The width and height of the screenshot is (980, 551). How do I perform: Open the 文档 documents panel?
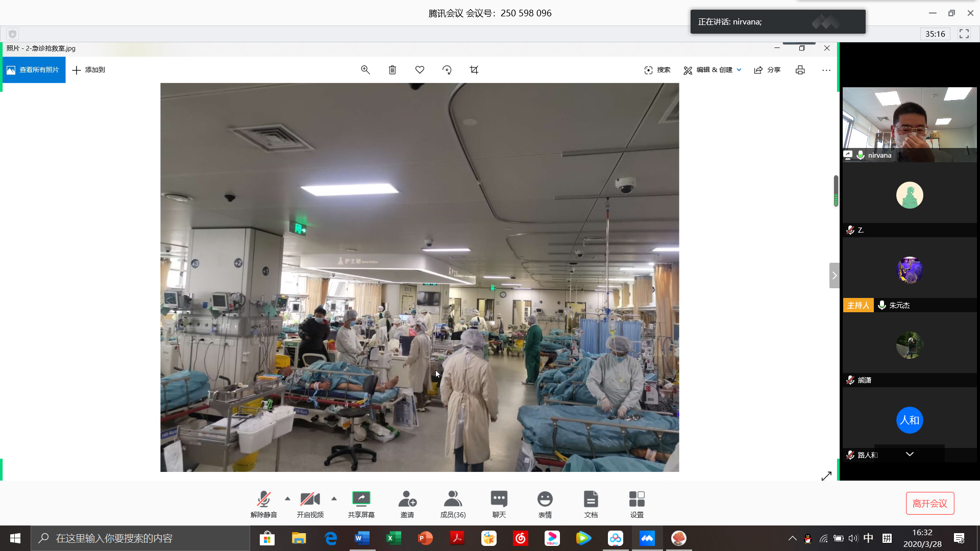pos(591,504)
